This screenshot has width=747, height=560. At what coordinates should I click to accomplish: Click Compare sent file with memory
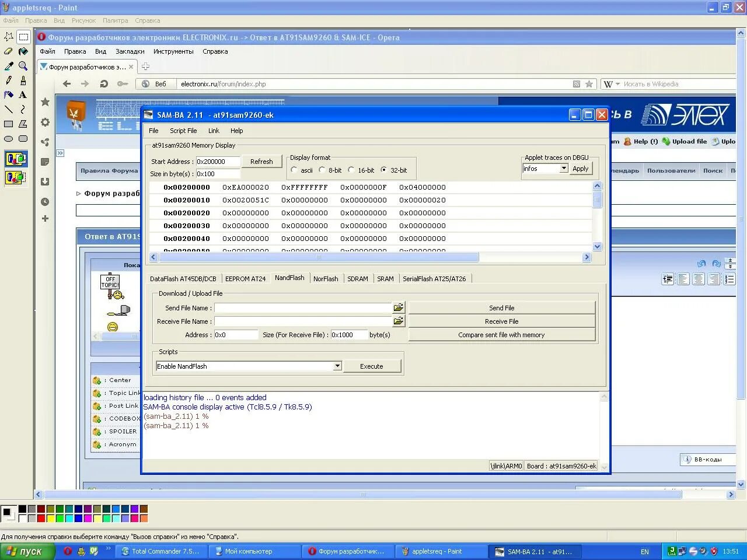[502, 335]
